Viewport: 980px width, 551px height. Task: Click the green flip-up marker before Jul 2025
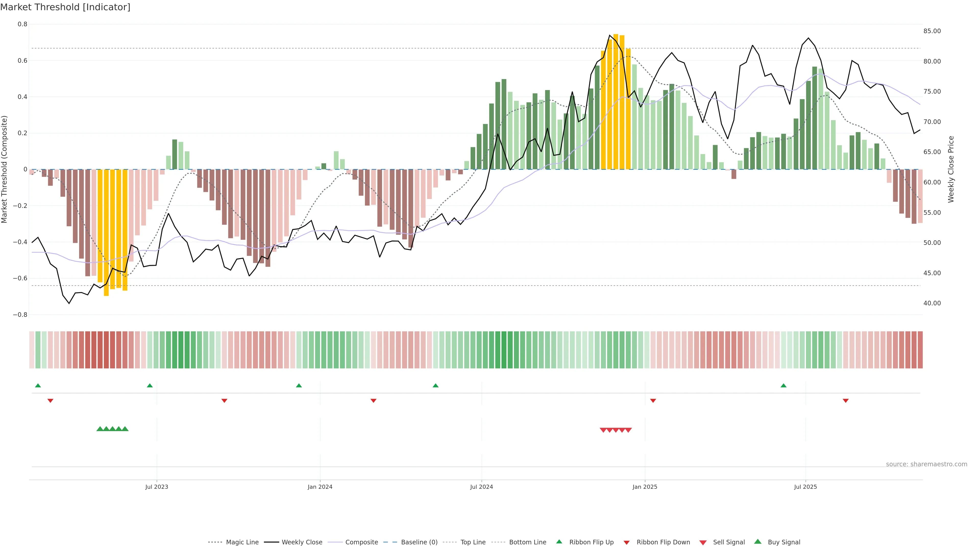783,386
